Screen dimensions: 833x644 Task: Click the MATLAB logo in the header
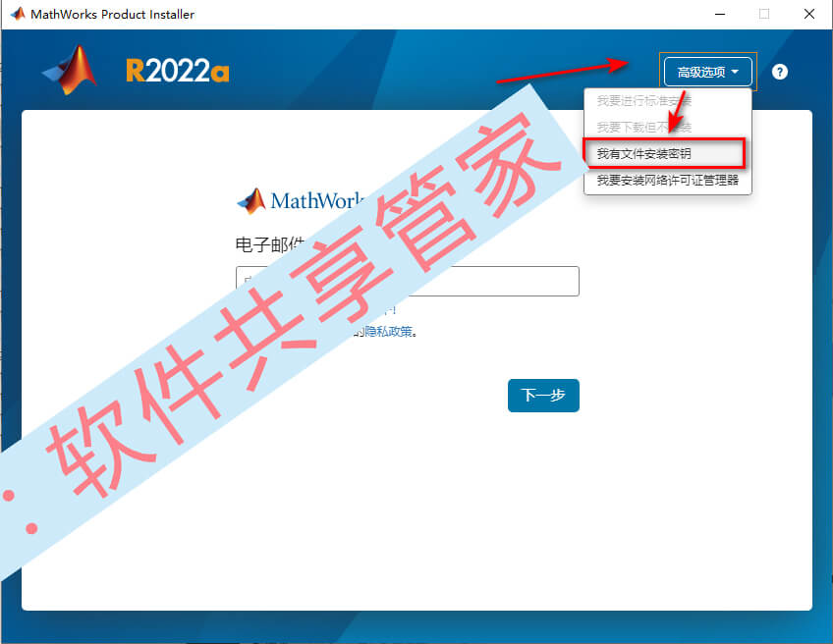70,70
